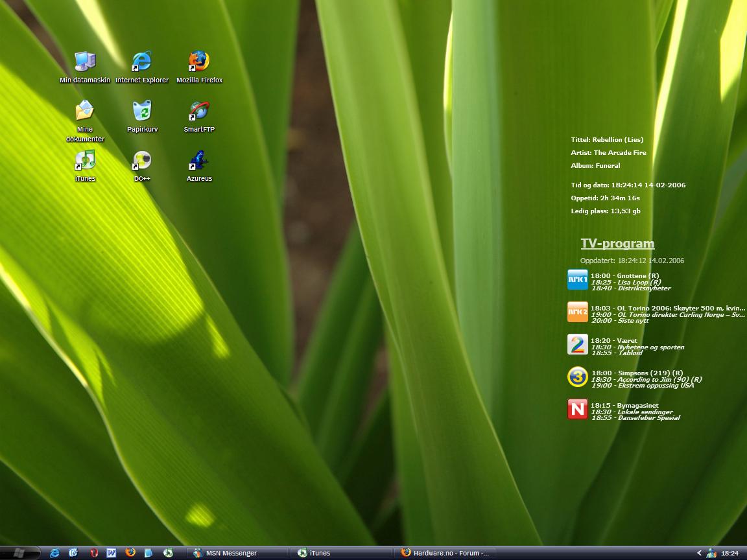747x560 pixels.
Task: Select the Mine dokumenter folder icon
Action: click(85, 111)
